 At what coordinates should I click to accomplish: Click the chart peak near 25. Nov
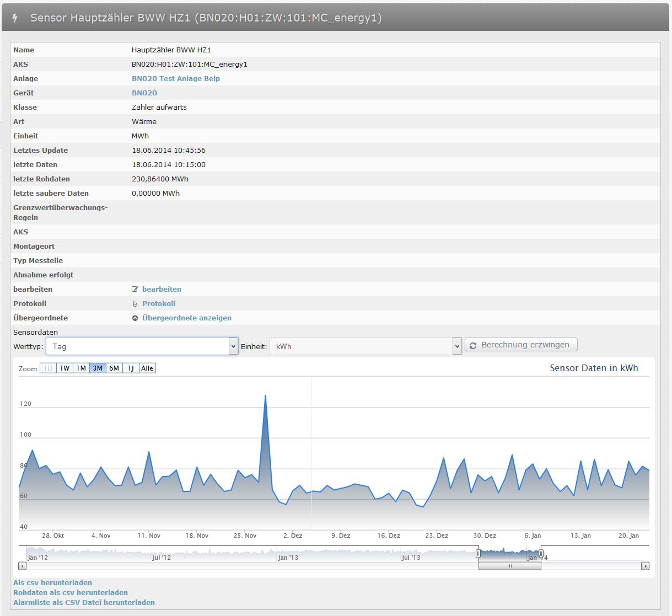coord(265,395)
